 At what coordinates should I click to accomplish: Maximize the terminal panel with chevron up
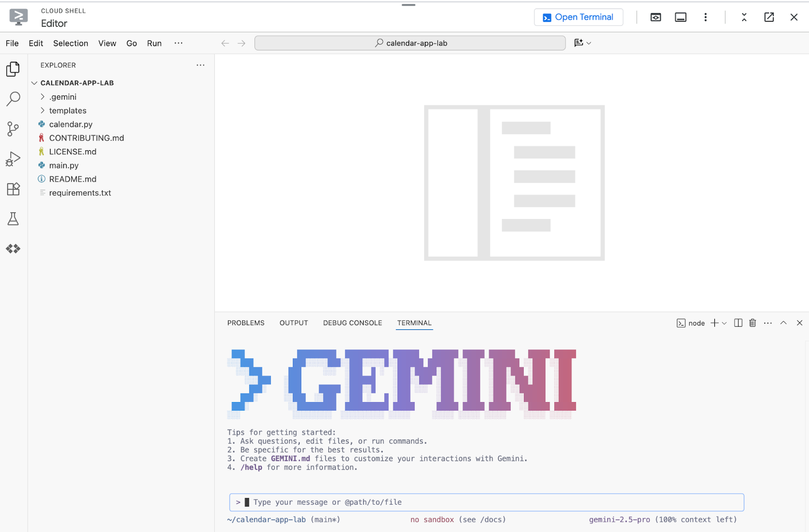(783, 323)
